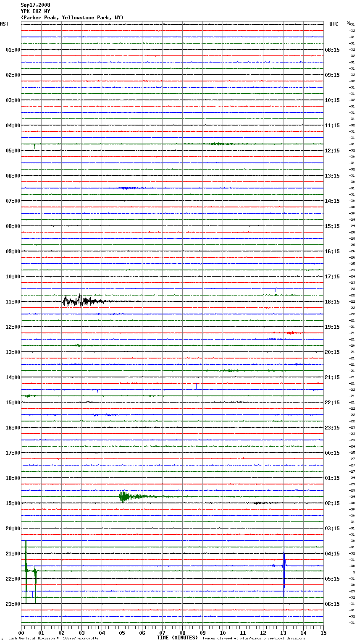Click the Each Vertical Division 166.67 microvolts note
The height and width of the screenshot is (644, 357).
tap(53, 638)
